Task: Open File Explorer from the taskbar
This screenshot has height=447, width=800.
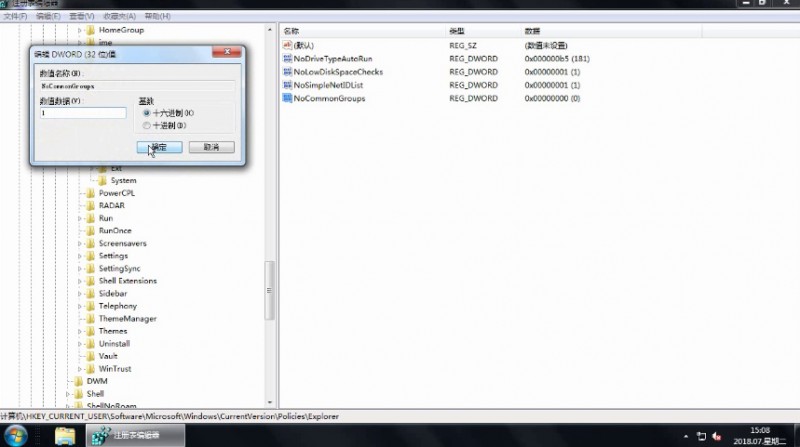Action: click(x=65, y=436)
